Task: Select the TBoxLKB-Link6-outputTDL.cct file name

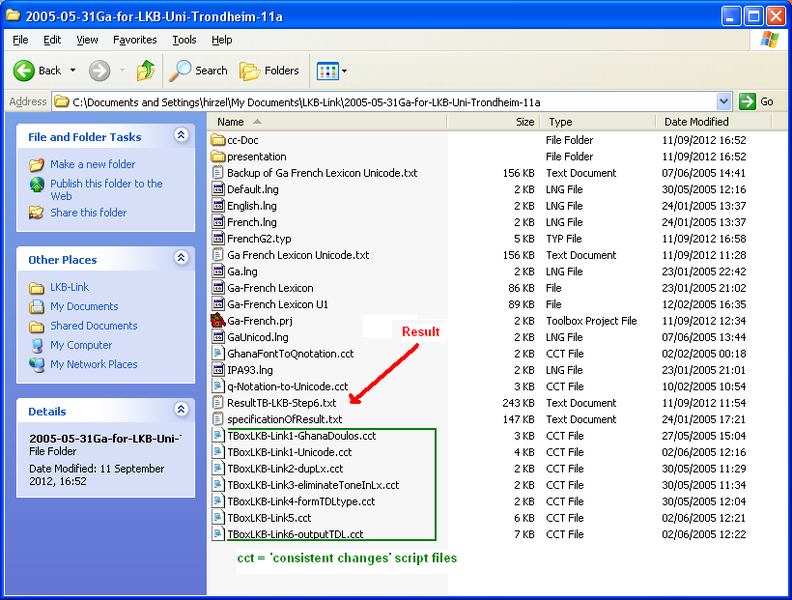Action: coord(295,534)
